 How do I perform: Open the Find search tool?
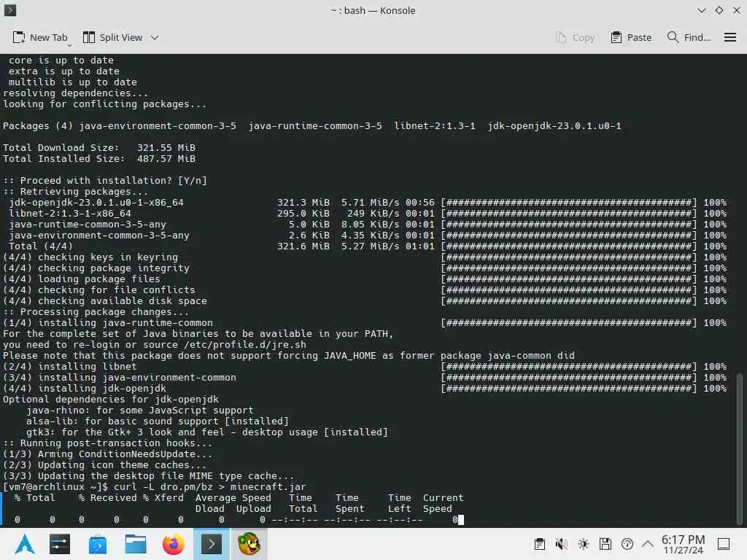coord(689,38)
